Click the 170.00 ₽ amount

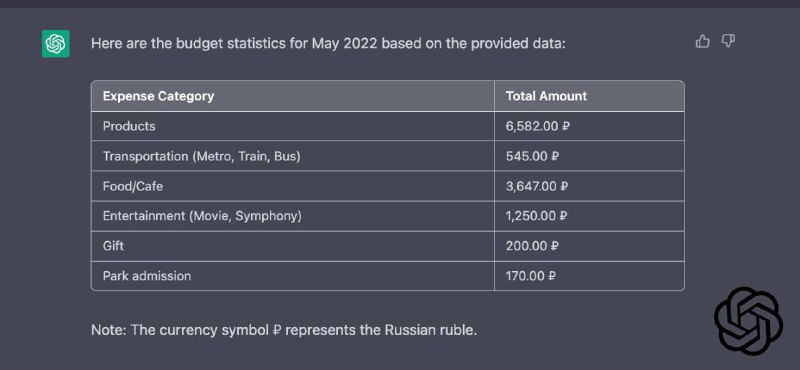(x=531, y=276)
